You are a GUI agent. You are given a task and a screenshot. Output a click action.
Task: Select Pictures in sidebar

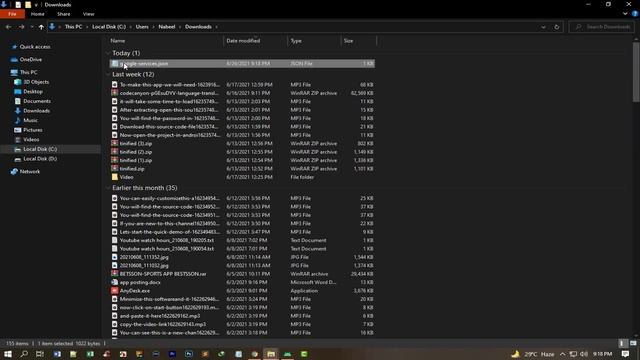[x=33, y=130]
